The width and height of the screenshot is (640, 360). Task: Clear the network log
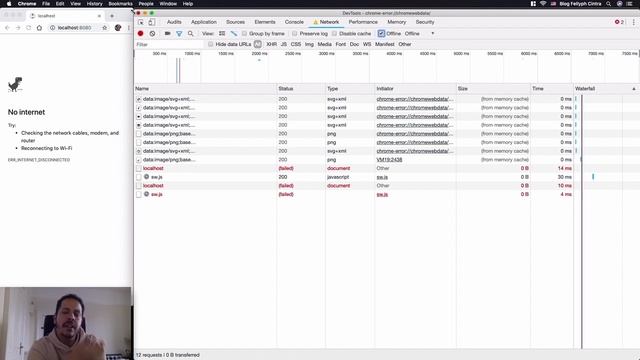tap(152, 33)
